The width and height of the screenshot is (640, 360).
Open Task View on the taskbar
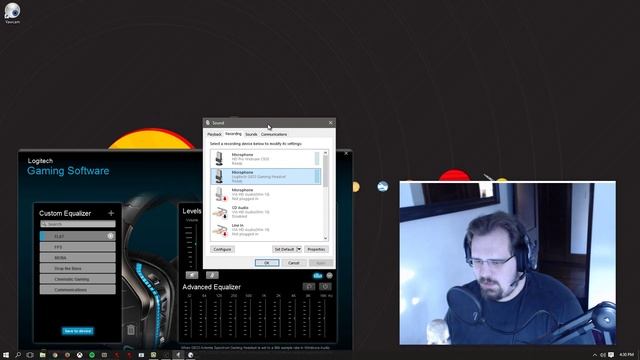click(x=30, y=355)
